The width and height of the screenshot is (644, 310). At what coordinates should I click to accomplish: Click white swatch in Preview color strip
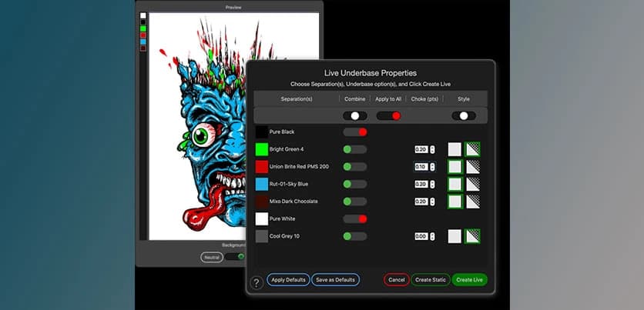[143, 15]
